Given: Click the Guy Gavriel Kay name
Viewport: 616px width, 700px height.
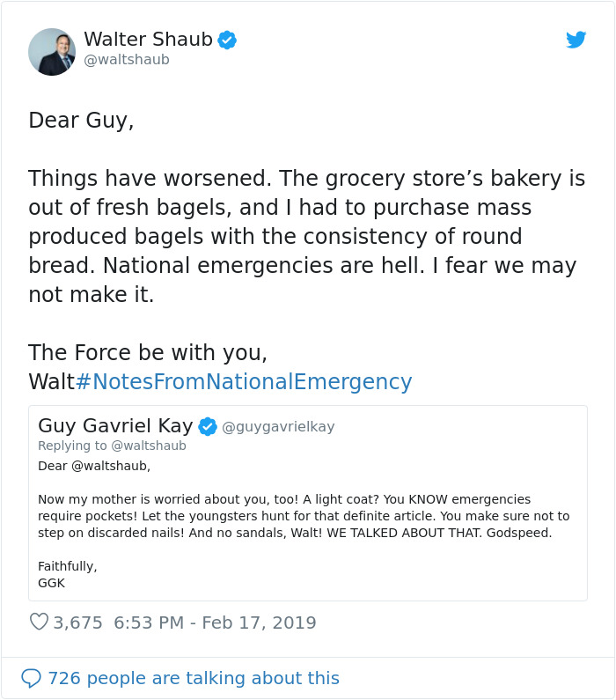Looking at the screenshot, I should (x=115, y=426).
